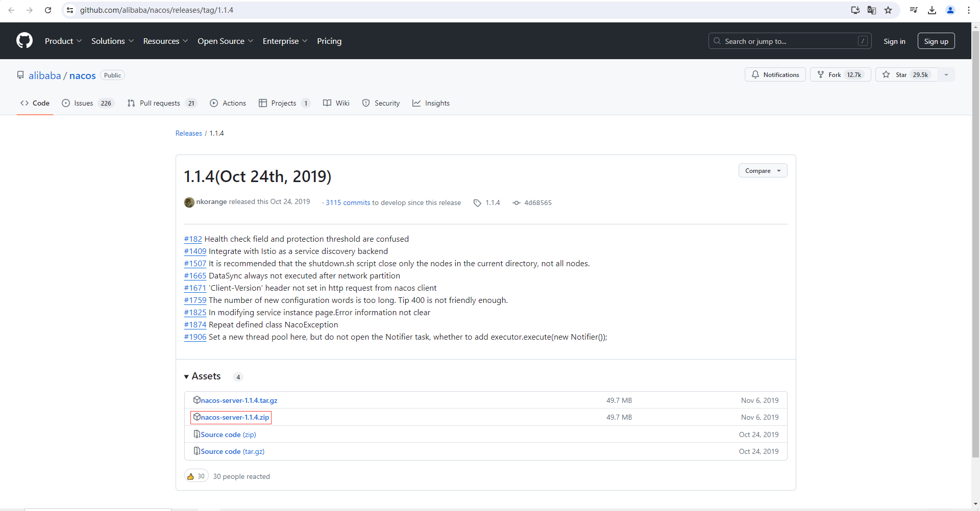This screenshot has width=980, height=511.
Task: Download Source code (zip)
Action: point(228,435)
